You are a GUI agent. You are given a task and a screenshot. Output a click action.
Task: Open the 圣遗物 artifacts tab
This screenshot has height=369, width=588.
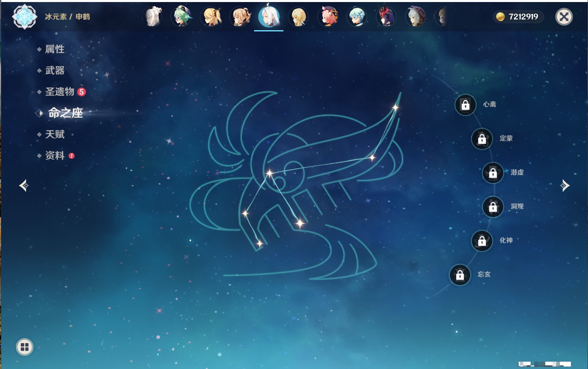(x=59, y=92)
